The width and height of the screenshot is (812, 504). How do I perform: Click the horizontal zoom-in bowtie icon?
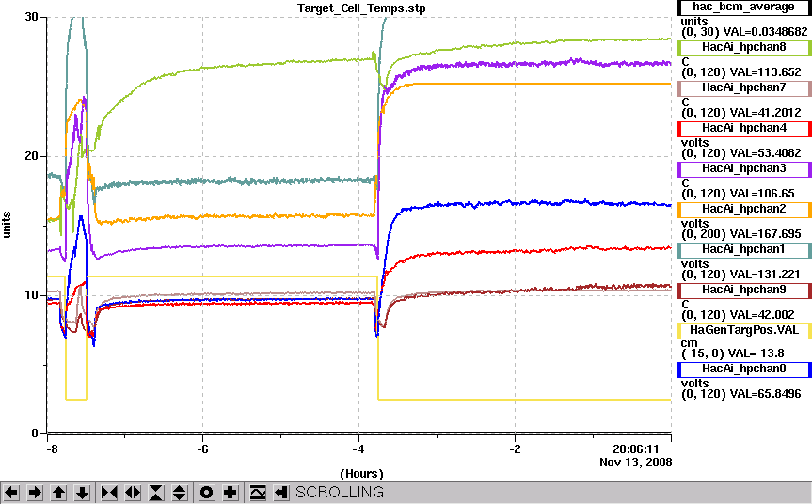109,492
